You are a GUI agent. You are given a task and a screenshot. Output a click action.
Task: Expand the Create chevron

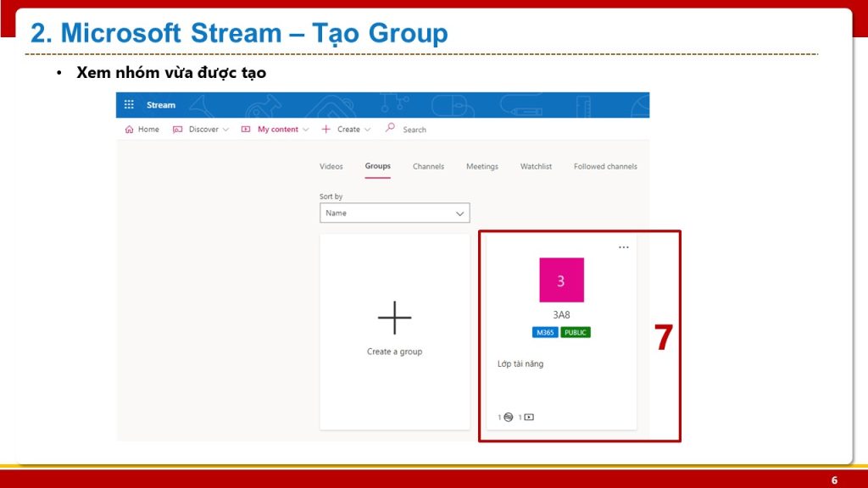368,130
